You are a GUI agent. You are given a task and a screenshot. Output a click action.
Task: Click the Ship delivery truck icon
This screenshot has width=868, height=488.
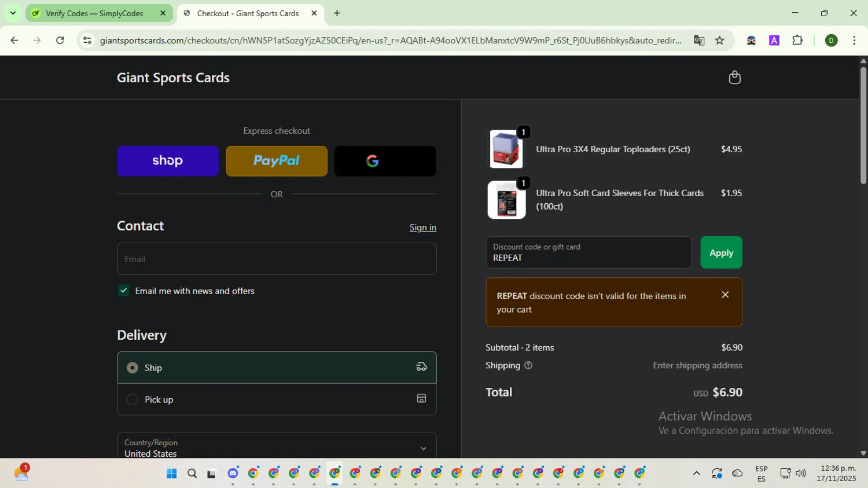(x=421, y=367)
